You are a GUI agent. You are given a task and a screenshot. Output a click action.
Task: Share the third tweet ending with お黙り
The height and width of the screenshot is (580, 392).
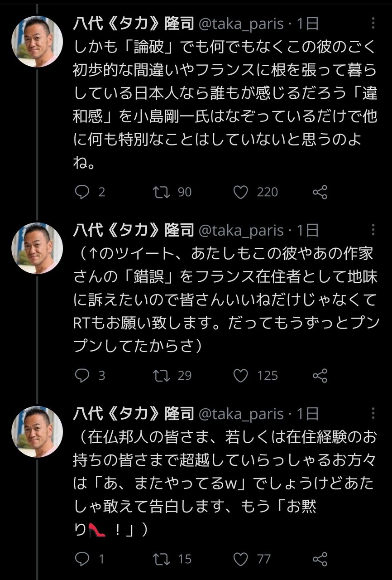pos(320,559)
